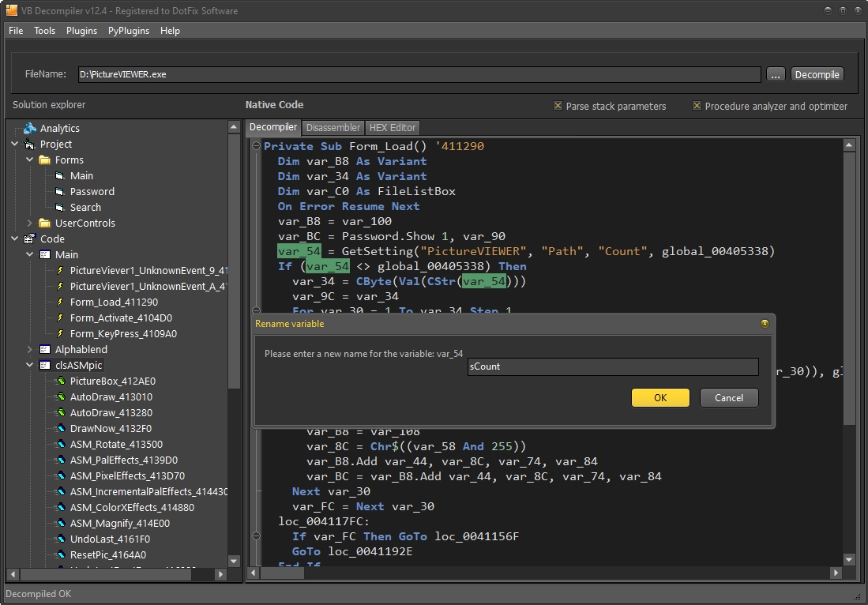
Task: Click the Solution explorer scroll down arrow
Action: pos(234,562)
